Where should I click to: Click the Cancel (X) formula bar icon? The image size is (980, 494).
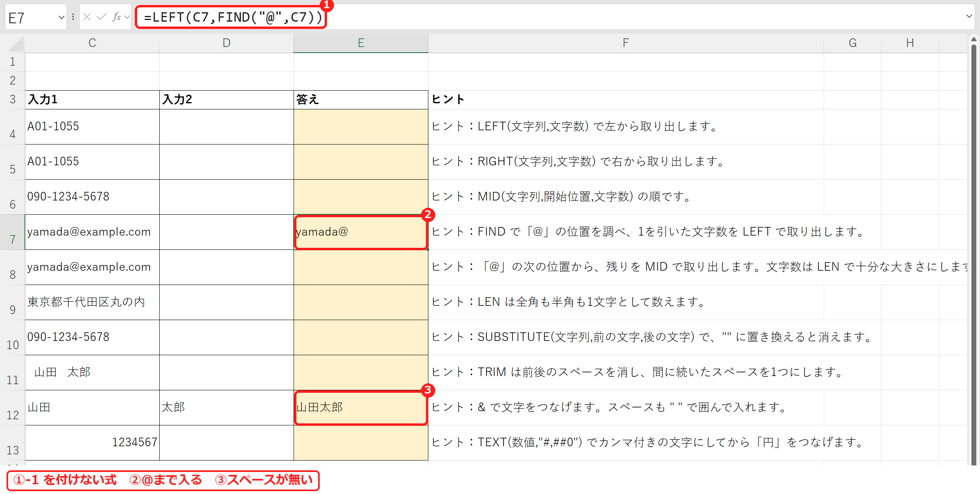click(87, 17)
